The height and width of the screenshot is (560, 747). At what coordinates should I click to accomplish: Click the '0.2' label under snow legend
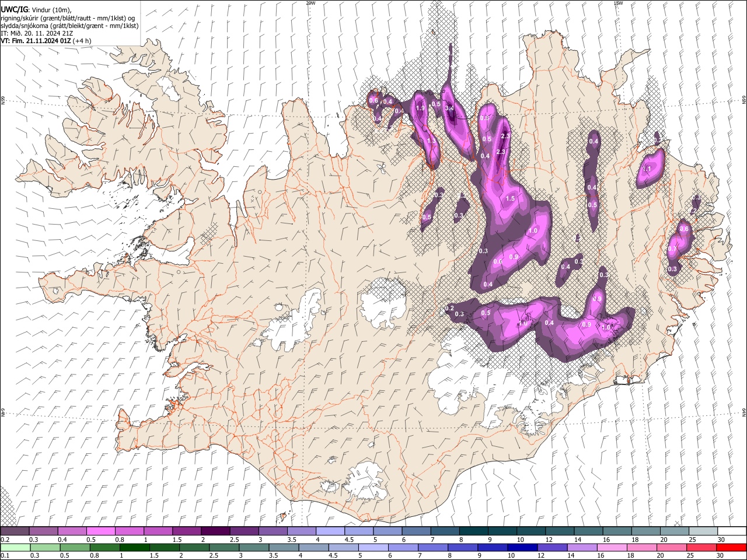(x=5, y=540)
